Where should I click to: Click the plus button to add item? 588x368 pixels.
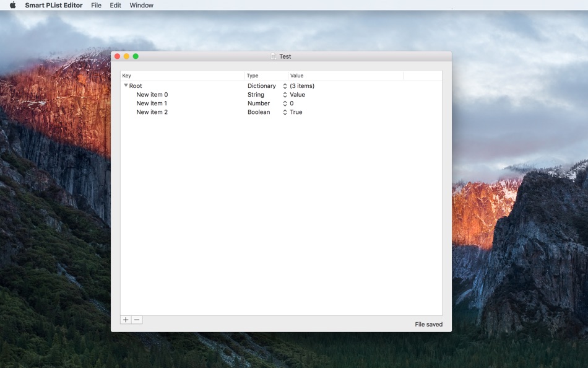[126, 320]
